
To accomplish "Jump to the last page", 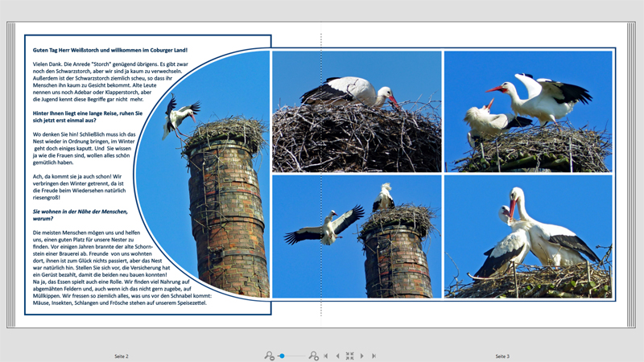I will (374, 356).
